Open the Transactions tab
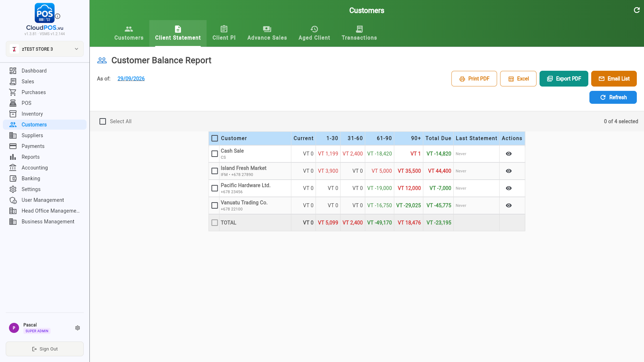This screenshot has width=644, height=362. click(359, 33)
